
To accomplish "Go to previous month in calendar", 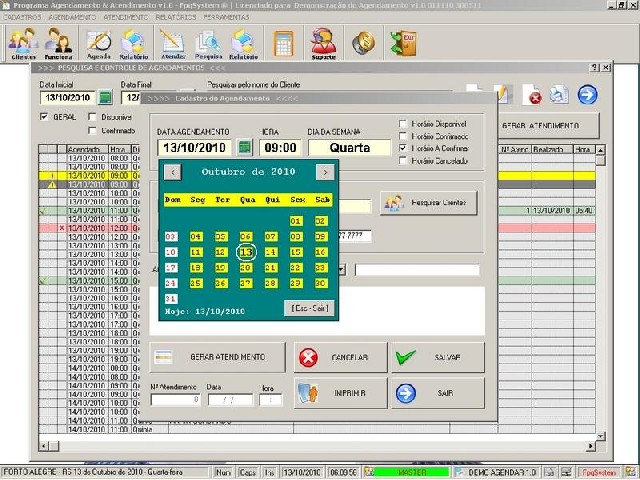I will click(173, 172).
